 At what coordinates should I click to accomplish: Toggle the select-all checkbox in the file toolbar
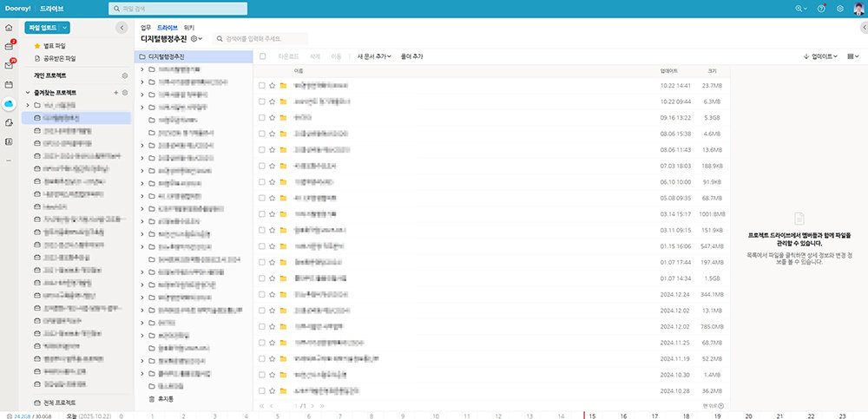(262, 56)
